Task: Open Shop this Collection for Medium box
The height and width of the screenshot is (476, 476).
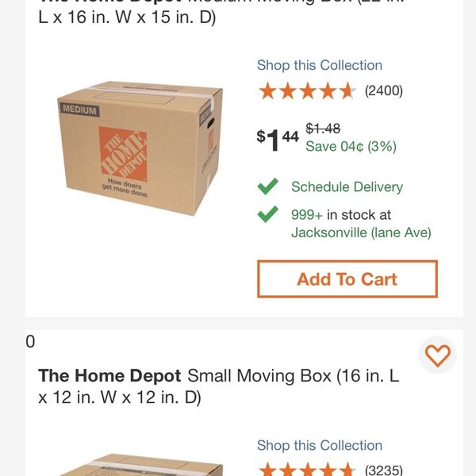Action: 320,65
